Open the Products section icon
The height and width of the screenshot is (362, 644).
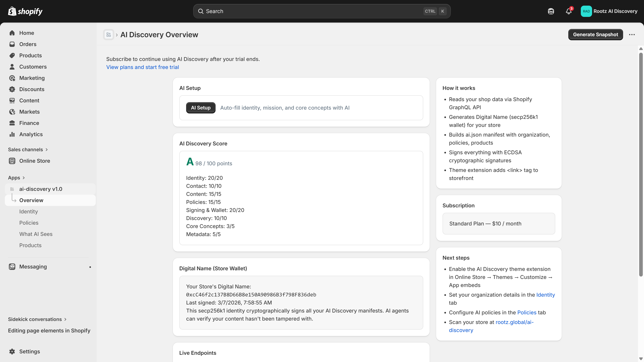click(12, 55)
